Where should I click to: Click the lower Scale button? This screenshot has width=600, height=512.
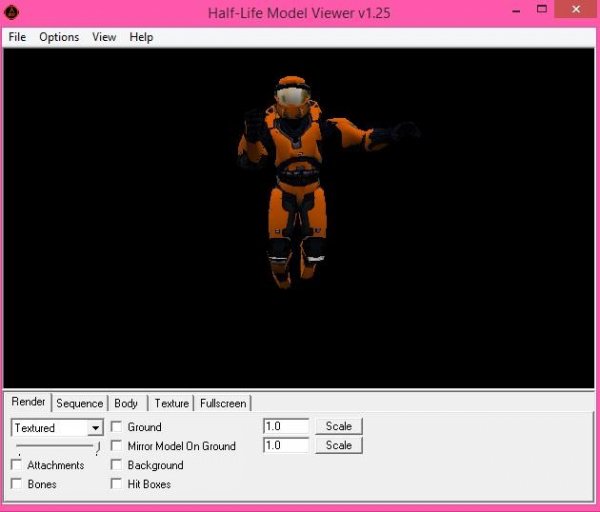339,445
